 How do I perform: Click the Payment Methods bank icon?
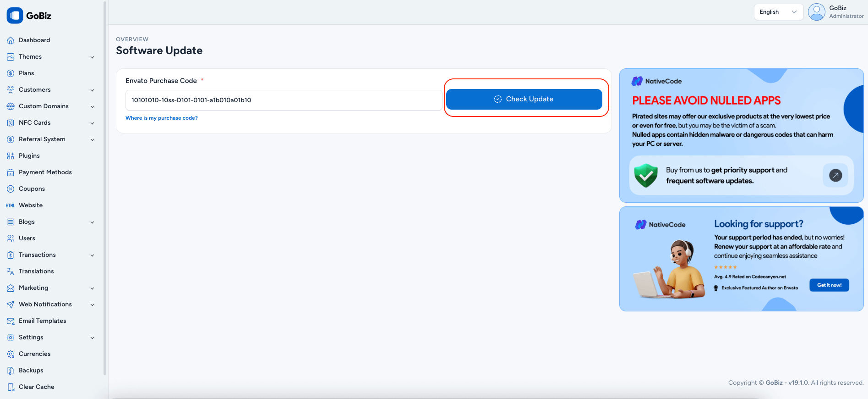tap(11, 172)
